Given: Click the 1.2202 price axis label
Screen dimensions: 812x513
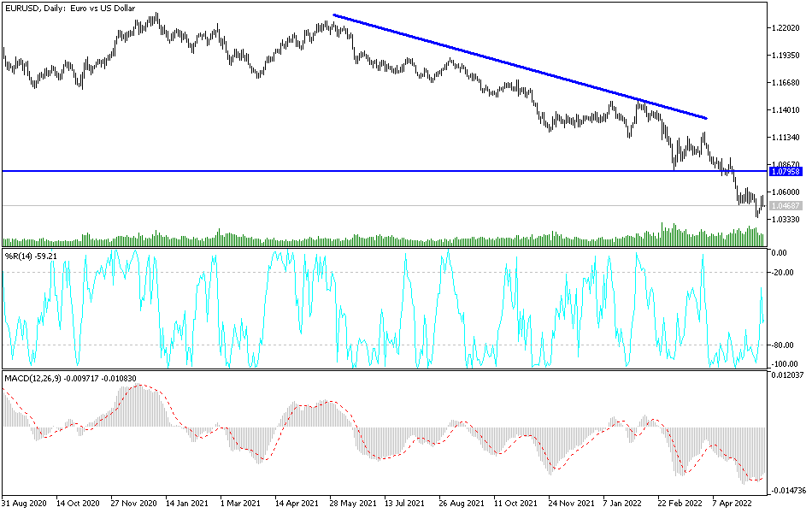Looking at the screenshot, I should 785,26.
